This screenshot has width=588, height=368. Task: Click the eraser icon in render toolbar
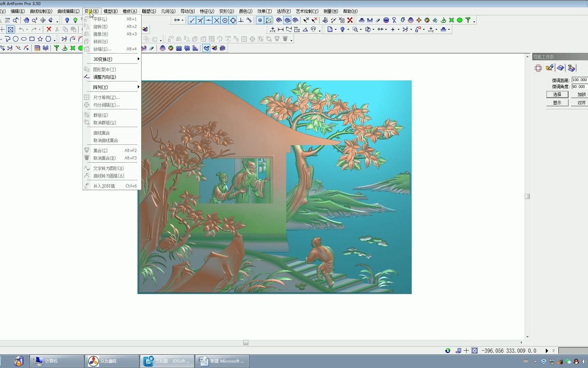pos(151,48)
